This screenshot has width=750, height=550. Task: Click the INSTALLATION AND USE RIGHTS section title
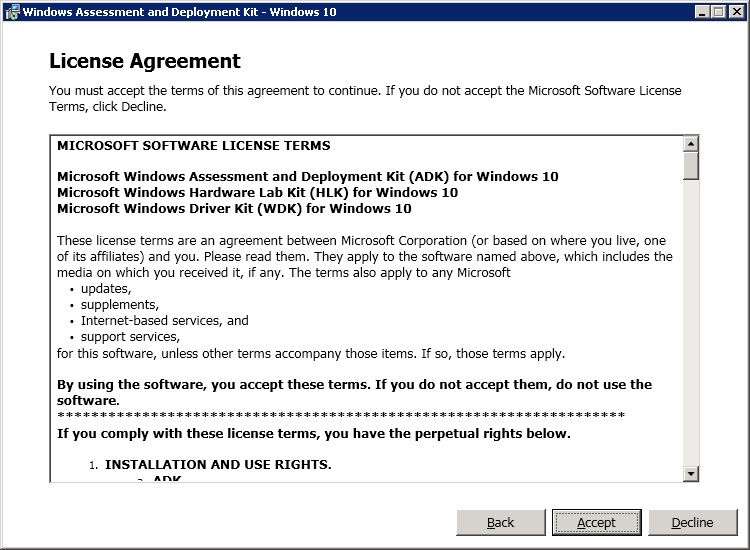(x=218, y=464)
